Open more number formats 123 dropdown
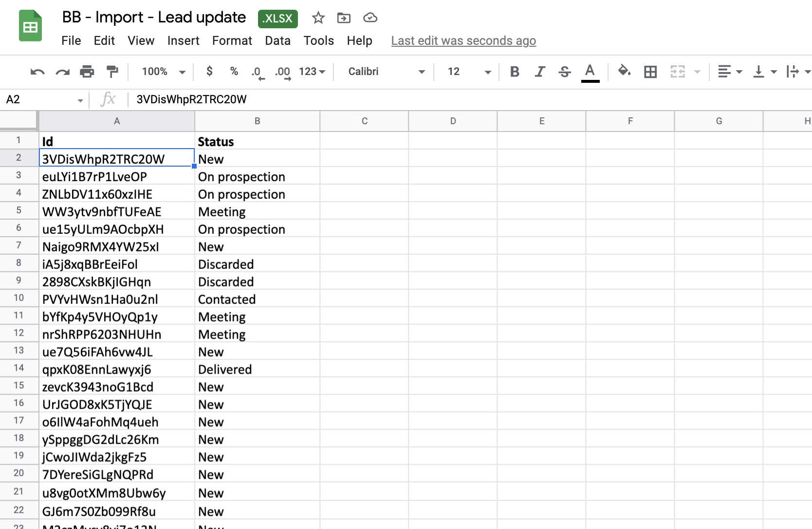This screenshot has width=812, height=529. [312, 72]
